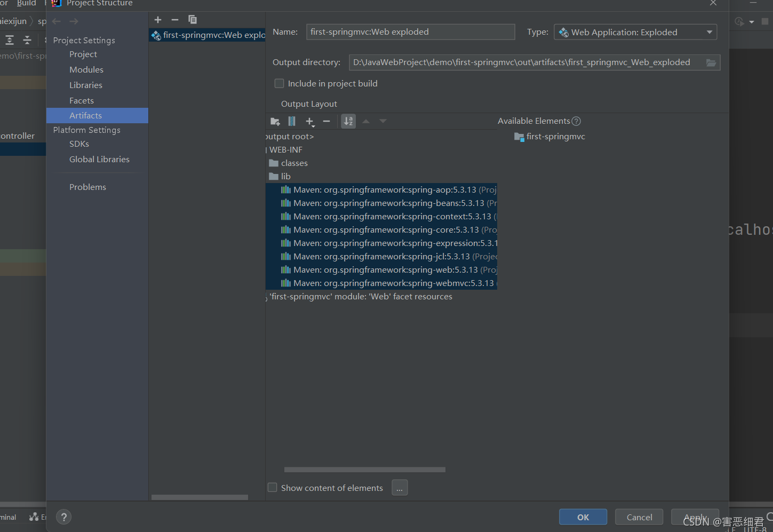Enable Show content of elements

(273, 487)
